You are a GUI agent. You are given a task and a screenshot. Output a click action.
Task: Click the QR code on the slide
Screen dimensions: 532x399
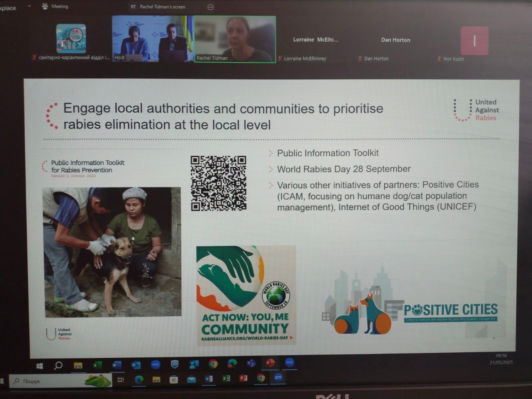(218, 183)
